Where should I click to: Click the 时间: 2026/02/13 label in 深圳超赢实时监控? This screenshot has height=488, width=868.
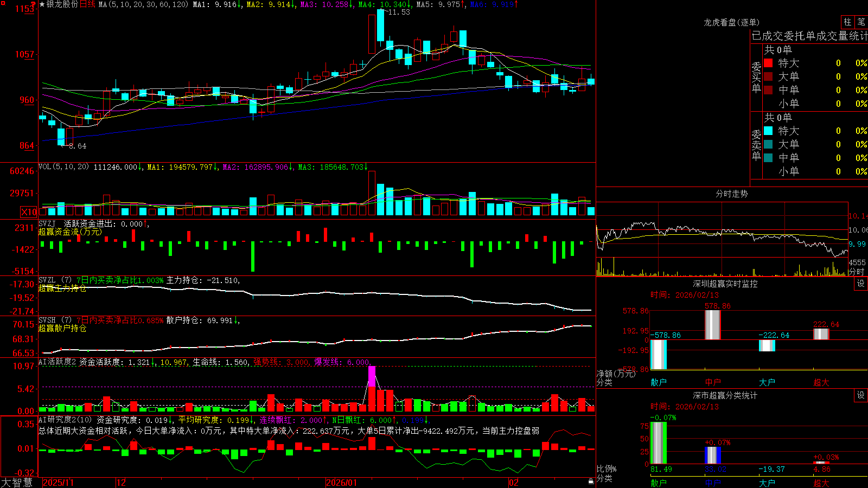point(685,295)
